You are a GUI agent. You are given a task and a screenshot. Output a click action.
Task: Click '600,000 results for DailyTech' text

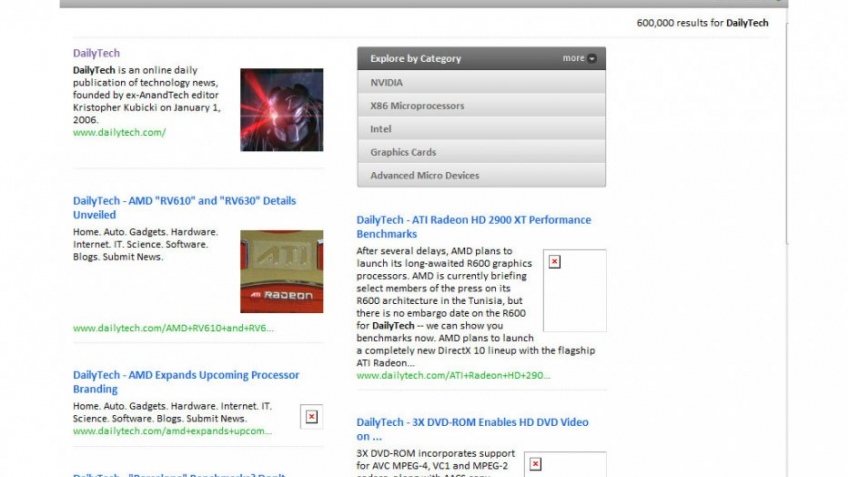pyautogui.click(x=702, y=23)
